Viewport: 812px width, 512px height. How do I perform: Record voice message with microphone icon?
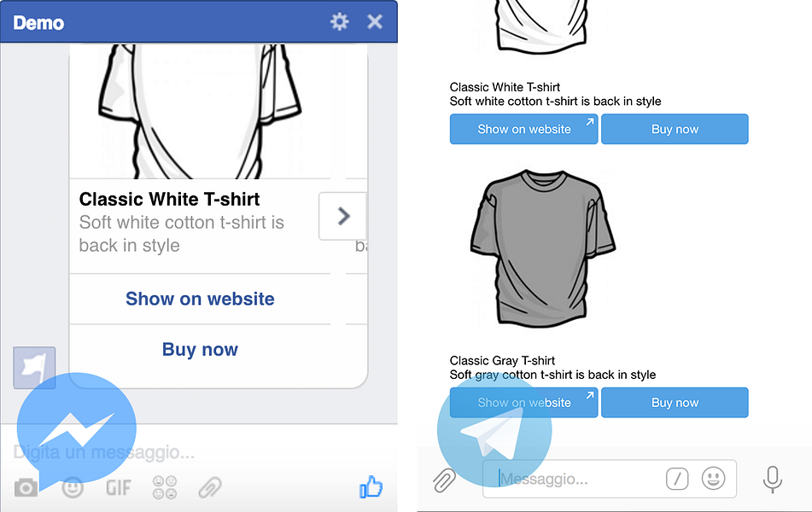point(772,480)
